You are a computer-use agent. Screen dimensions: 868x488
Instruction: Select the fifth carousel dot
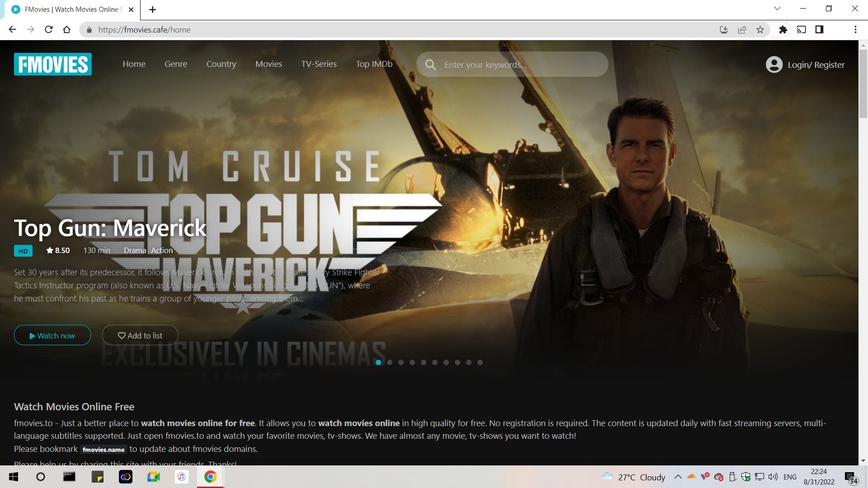click(424, 362)
